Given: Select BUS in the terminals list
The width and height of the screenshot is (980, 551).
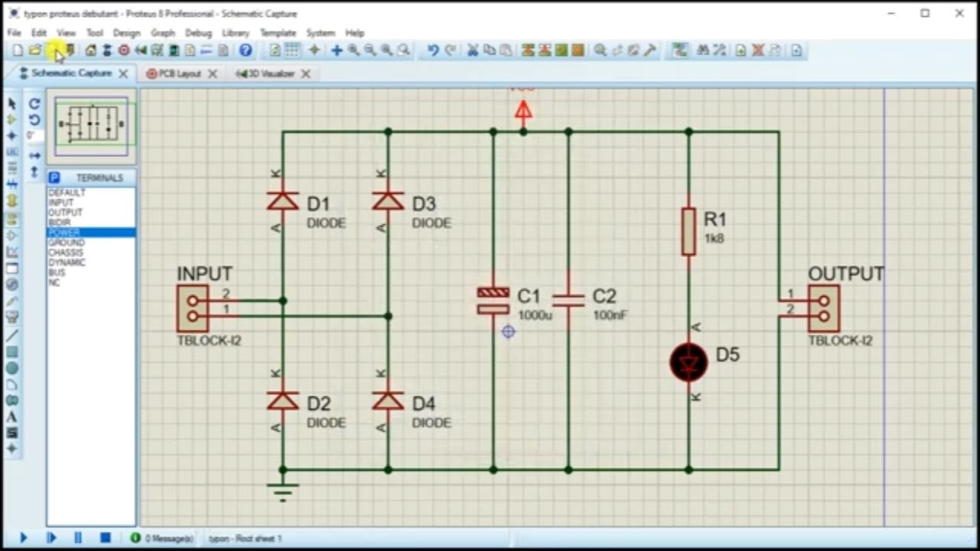Looking at the screenshot, I should [x=91, y=272].
